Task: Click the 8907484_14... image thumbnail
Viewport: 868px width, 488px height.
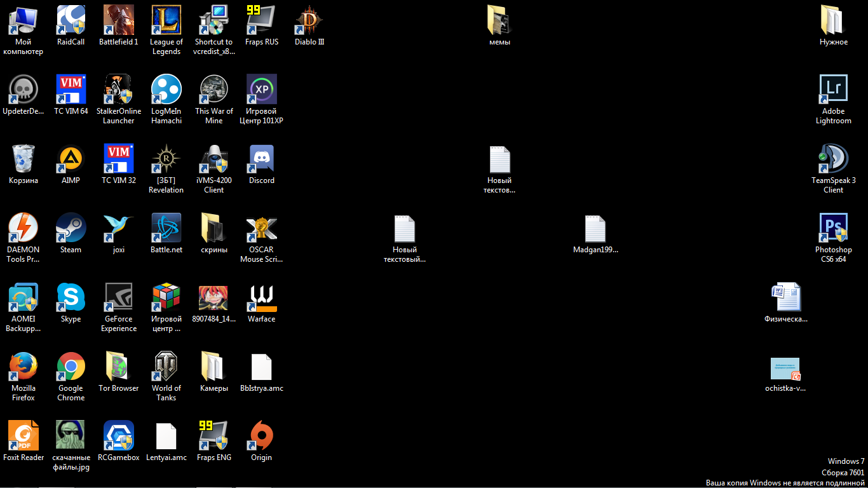Action: [214, 297]
